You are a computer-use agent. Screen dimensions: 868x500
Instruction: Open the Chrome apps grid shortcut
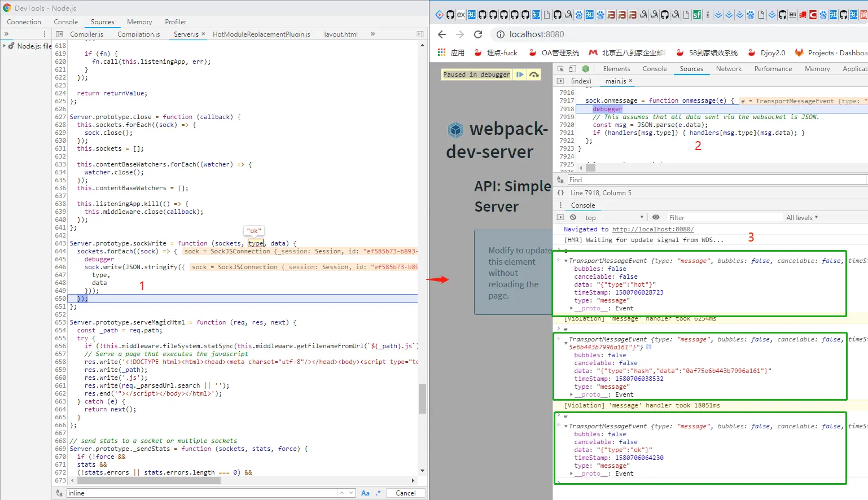tap(442, 52)
